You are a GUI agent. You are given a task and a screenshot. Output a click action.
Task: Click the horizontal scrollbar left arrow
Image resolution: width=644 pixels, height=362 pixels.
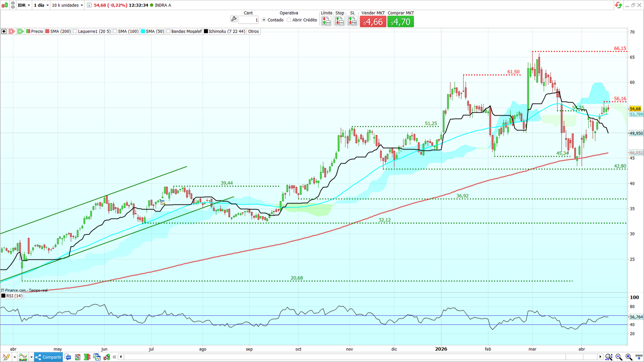121,357
